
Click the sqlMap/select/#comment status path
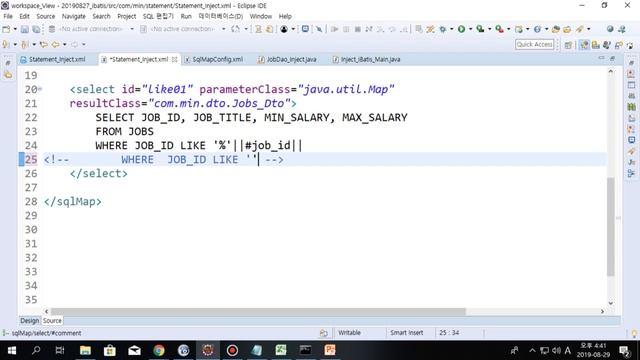(46, 333)
